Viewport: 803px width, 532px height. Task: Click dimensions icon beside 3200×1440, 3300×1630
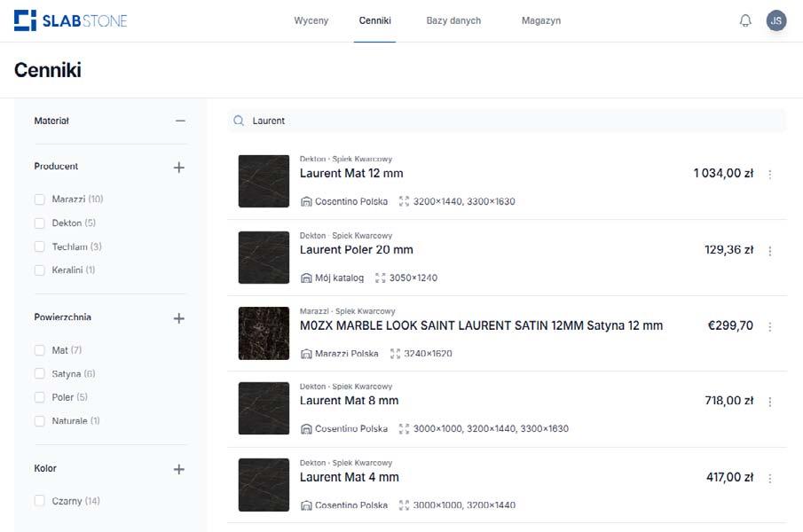coord(404,201)
